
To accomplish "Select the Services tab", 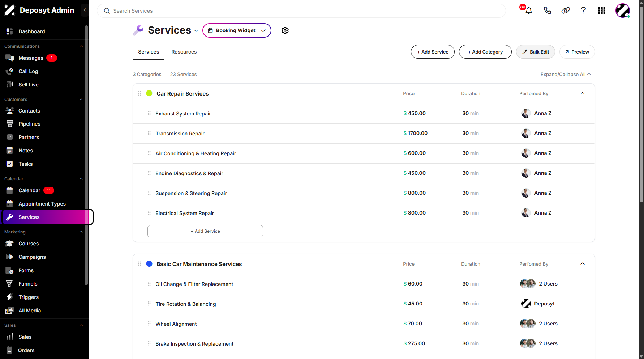I will (149, 52).
